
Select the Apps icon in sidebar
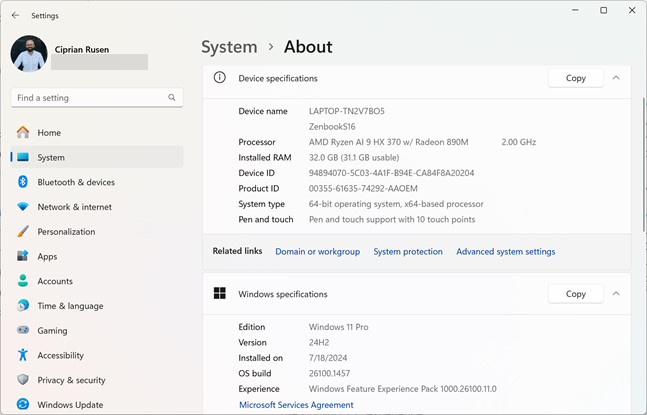pyautogui.click(x=23, y=256)
